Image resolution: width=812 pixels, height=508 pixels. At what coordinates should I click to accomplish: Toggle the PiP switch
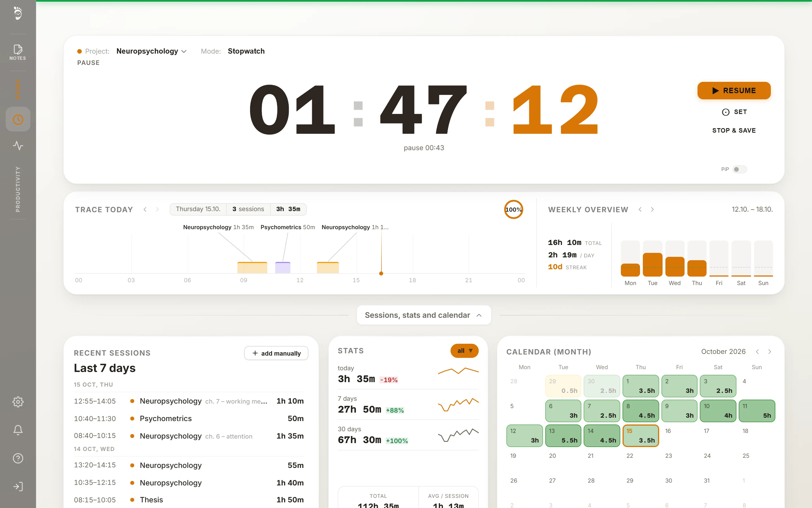[740, 169]
